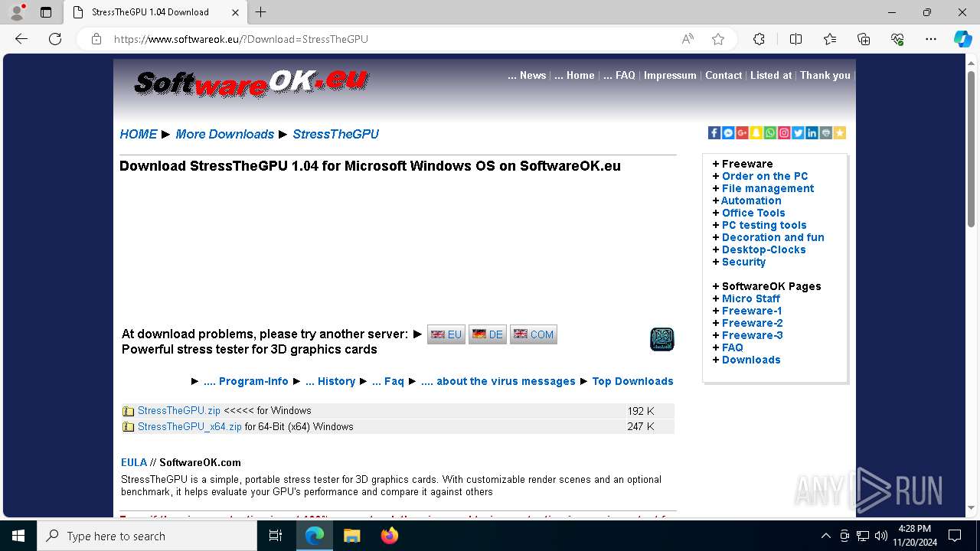Expand Office Tools category
The height and width of the screenshot is (551, 980).
[x=753, y=213]
